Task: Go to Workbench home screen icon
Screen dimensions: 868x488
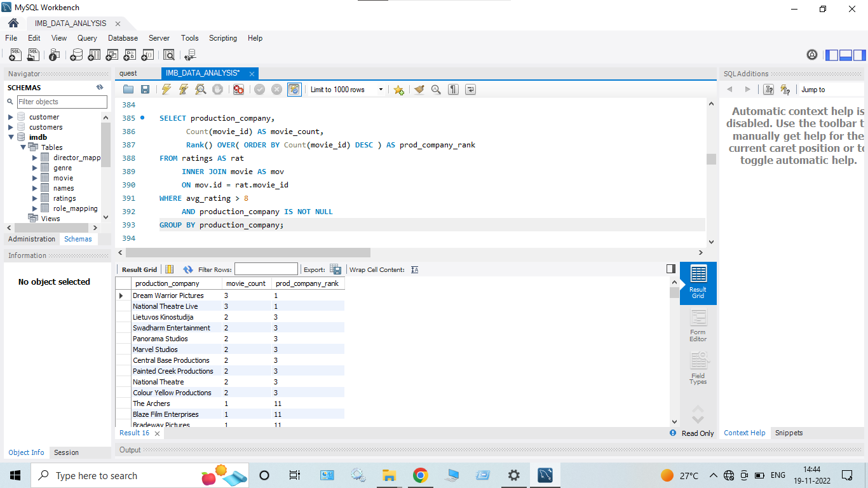Action: click(x=13, y=24)
